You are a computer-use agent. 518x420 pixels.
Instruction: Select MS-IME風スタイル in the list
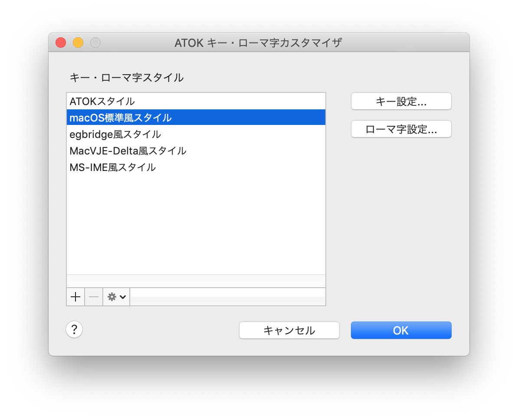click(196, 167)
